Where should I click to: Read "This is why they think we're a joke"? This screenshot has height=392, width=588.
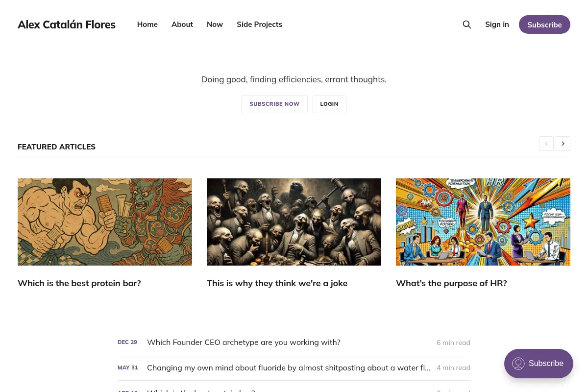pyautogui.click(x=277, y=283)
